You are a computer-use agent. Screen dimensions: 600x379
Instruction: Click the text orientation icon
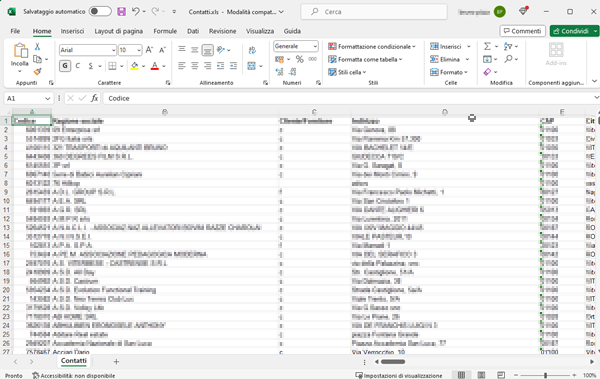tap(221, 50)
